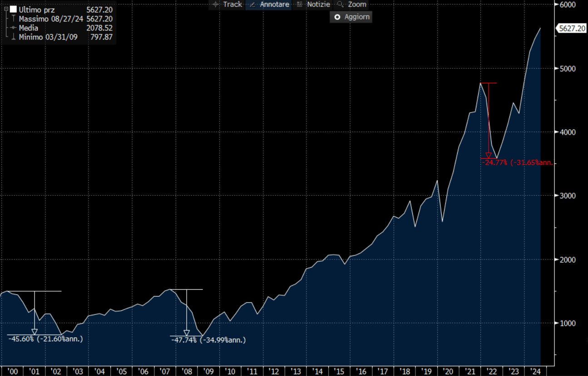Click the Zoom magnifier icon
Image resolution: width=588 pixels, height=376 pixels.
click(339, 5)
